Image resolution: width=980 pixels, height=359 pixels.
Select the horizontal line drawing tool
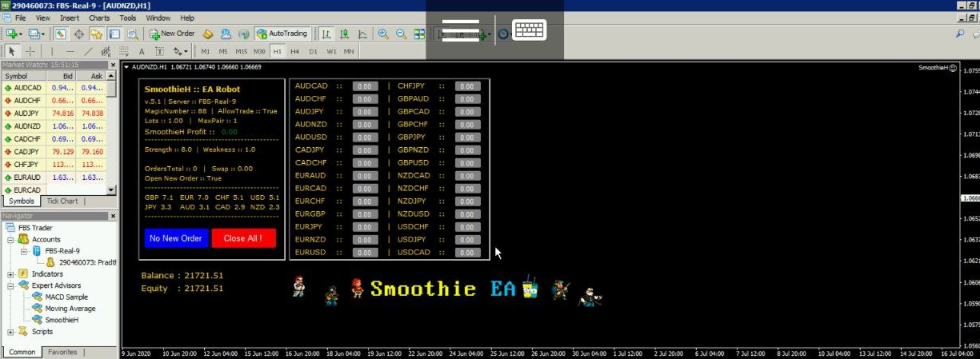click(x=70, y=51)
